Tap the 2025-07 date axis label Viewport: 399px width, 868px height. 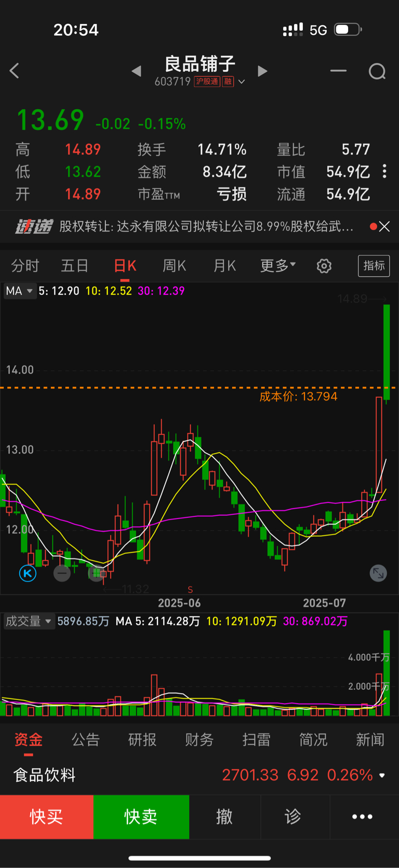coord(324,603)
